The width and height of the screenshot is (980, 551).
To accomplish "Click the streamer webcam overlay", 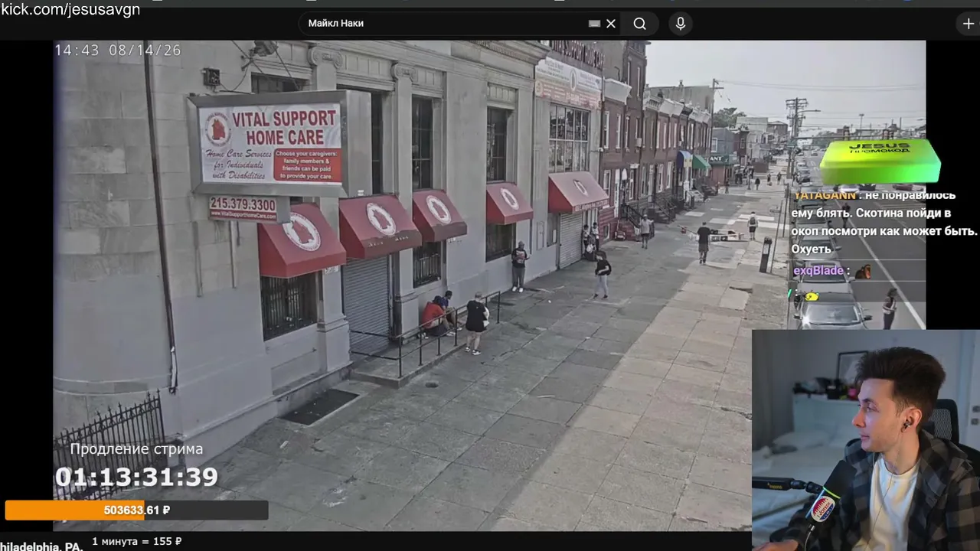I will 866,440.
